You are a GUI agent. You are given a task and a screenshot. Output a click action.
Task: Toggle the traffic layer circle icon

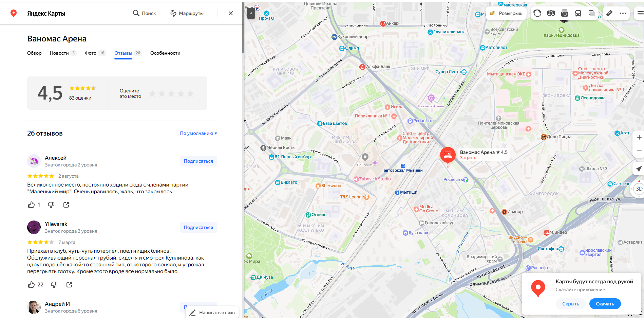click(537, 13)
